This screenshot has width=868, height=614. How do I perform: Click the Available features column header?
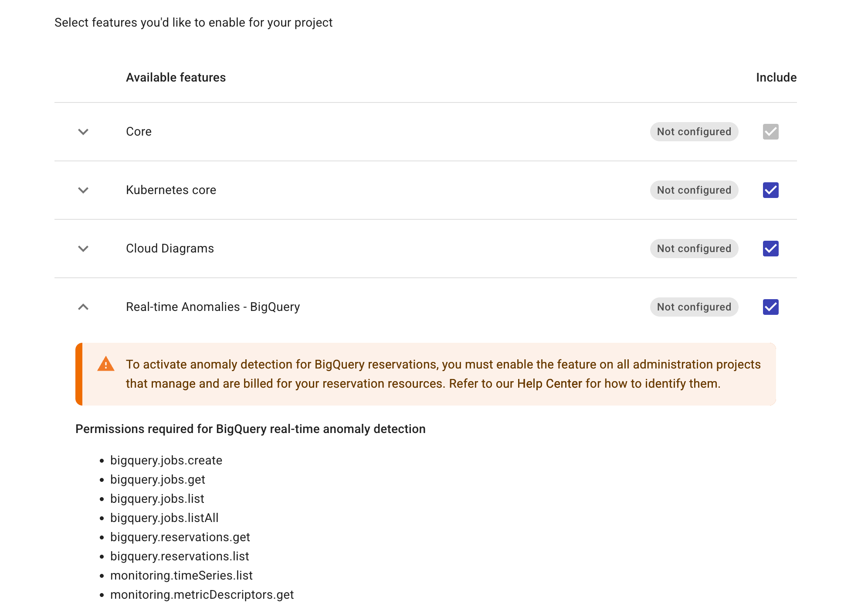[x=176, y=77]
